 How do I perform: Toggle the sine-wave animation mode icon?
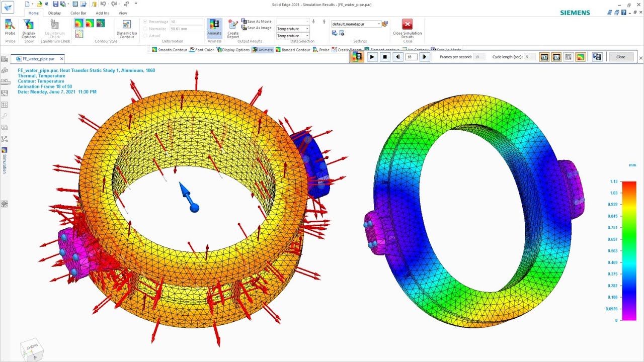[556, 57]
